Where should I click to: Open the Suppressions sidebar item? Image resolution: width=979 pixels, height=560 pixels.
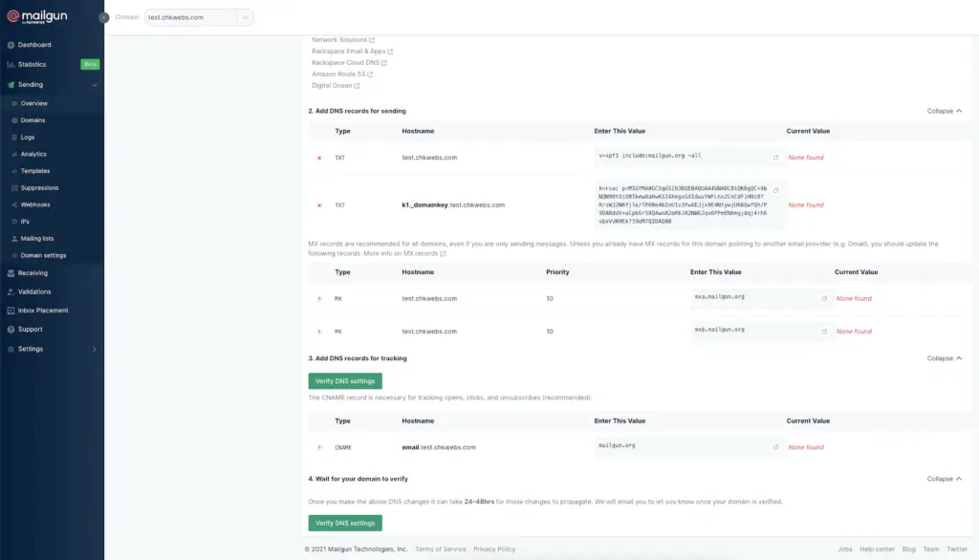(39, 188)
